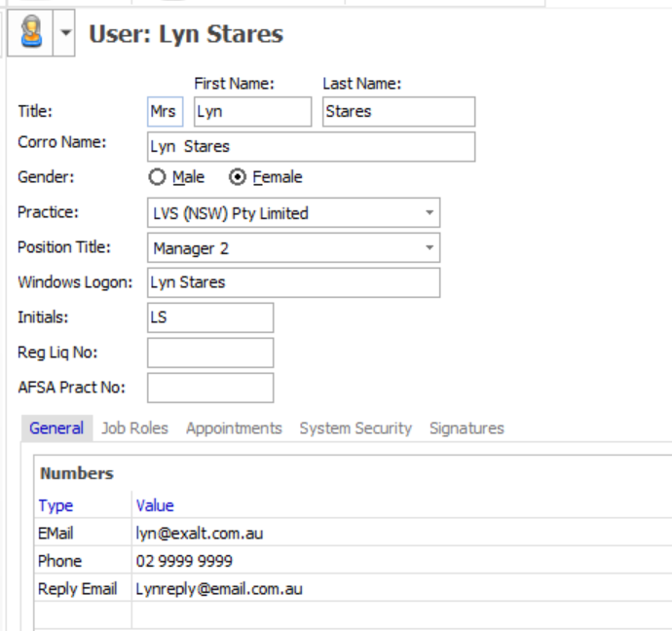Screen dimensions: 672x631
Task: Expand the Position Title dropdown
Action: pos(429,248)
